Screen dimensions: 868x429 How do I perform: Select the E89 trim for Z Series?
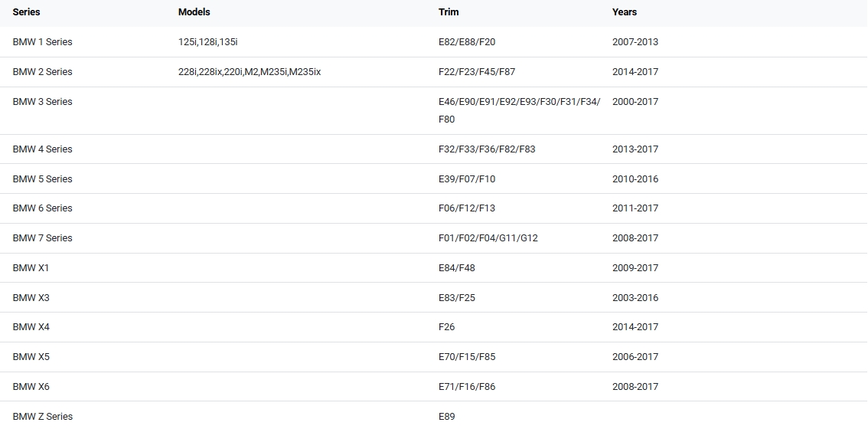446,417
